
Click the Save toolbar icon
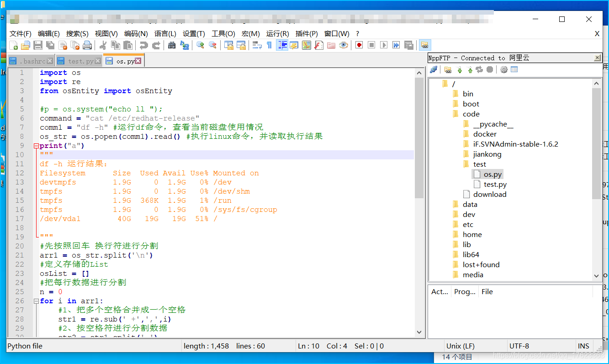coord(38,45)
